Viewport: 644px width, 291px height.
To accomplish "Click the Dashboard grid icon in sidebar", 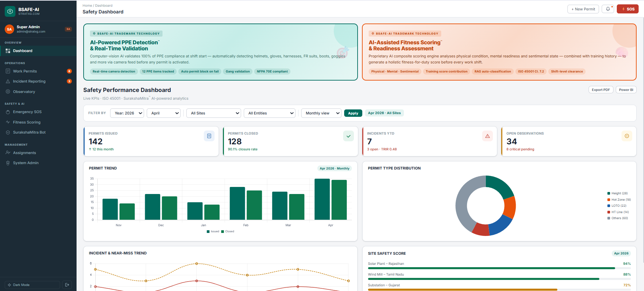I will (8, 51).
